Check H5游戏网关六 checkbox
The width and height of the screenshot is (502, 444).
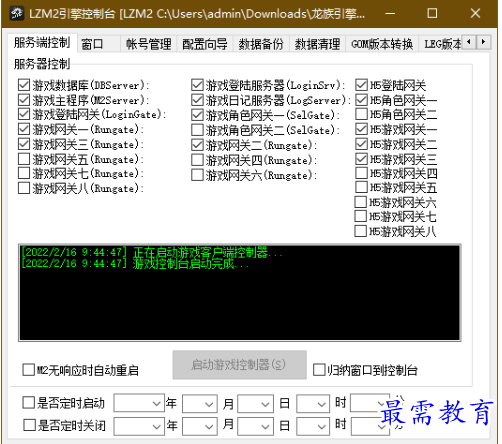click(x=361, y=202)
